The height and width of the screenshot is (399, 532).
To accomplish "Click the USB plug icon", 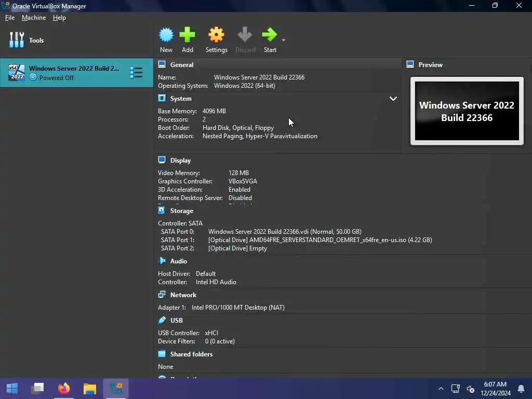I will [162, 320].
